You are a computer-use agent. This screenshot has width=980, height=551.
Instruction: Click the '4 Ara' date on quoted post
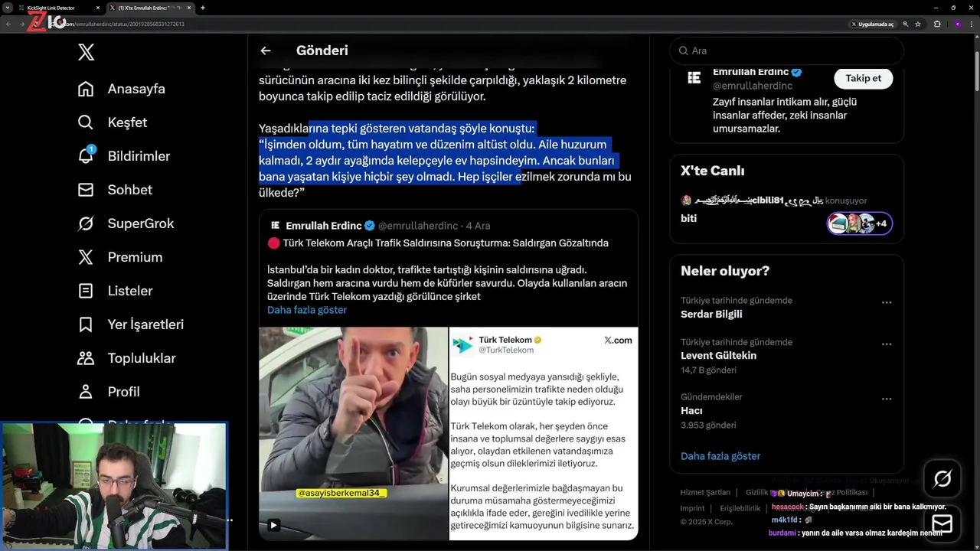tap(478, 226)
